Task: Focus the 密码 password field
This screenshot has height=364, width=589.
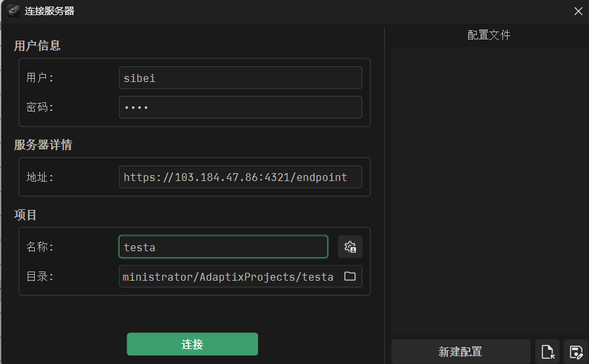Action: (240, 108)
